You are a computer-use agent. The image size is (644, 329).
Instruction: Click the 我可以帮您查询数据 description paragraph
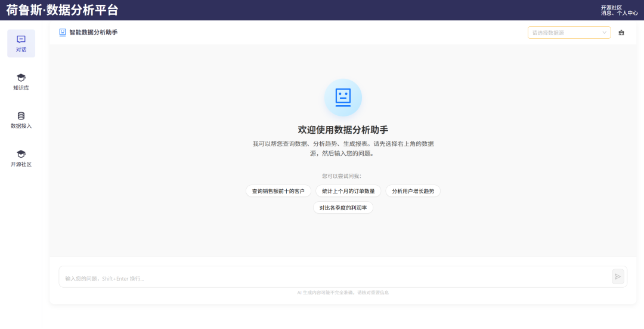tap(343, 149)
